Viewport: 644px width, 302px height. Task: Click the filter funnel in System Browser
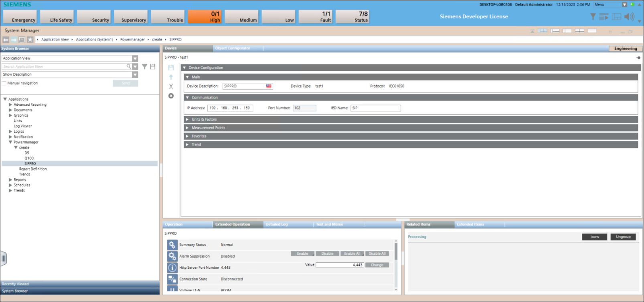pyautogui.click(x=144, y=66)
